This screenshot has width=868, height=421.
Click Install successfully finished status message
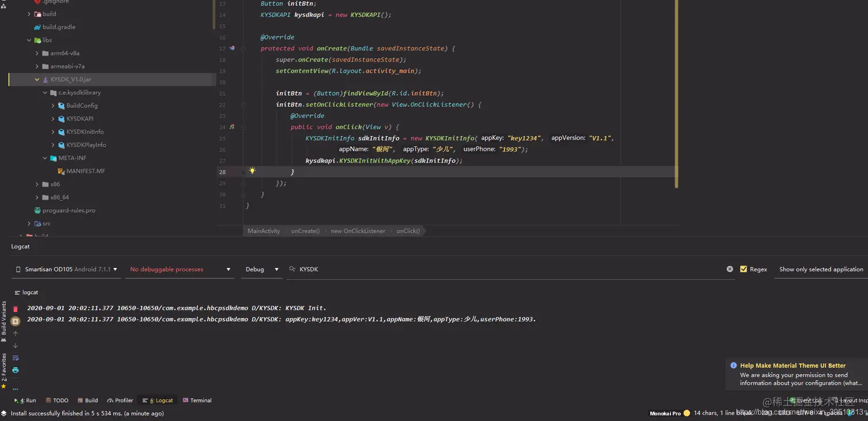pyautogui.click(x=87, y=413)
